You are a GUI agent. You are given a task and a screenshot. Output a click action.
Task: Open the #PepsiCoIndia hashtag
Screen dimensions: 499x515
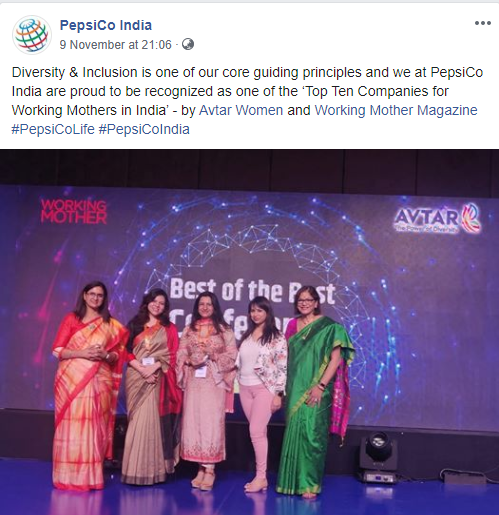click(x=144, y=129)
